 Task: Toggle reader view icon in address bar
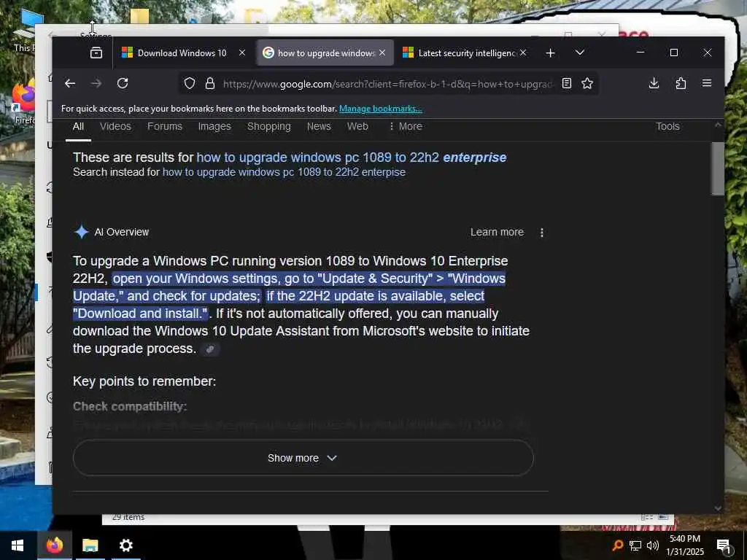click(x=566, y=83)
